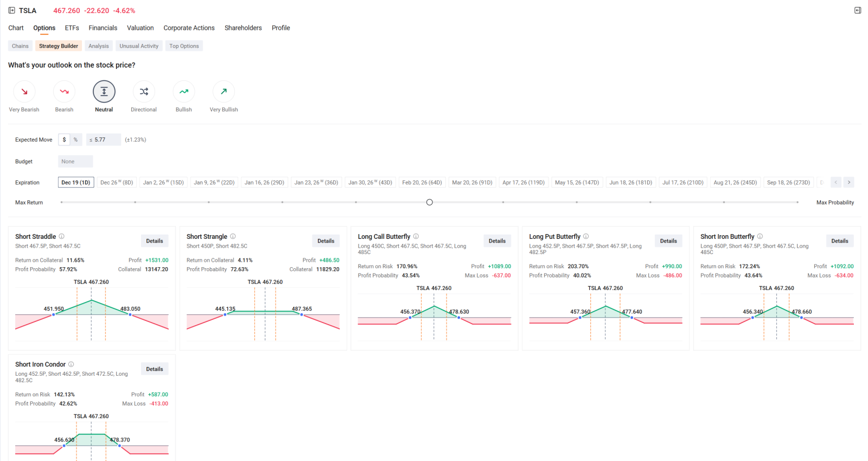Select Aug 21, 26 (245D) expiration
868x461 pixels.
[735, 182]
